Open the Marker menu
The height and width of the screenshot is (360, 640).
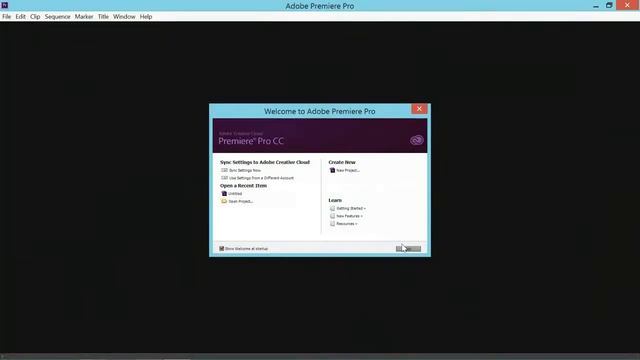pos(84,17)
